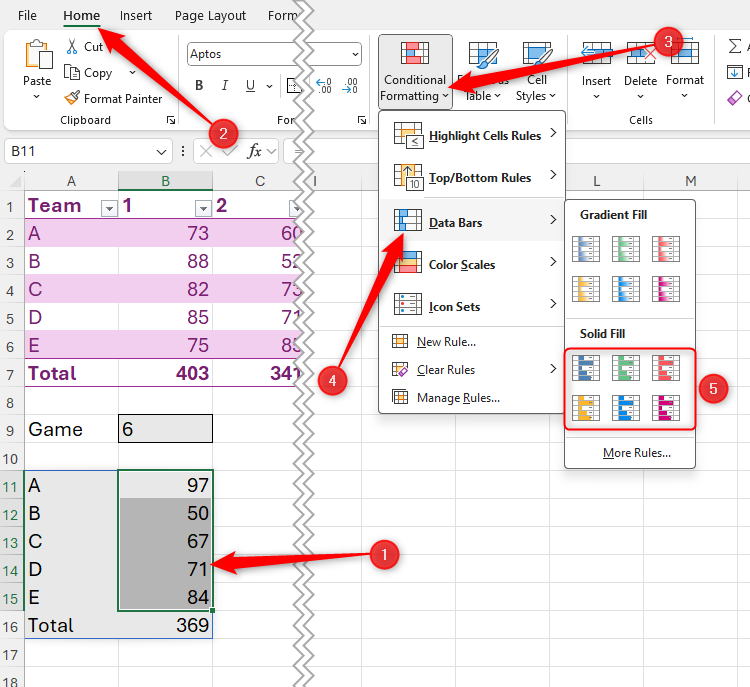The image size is (750, 687).
Task: Expand the Aptos font name dropdown
Action: [354, 54]
